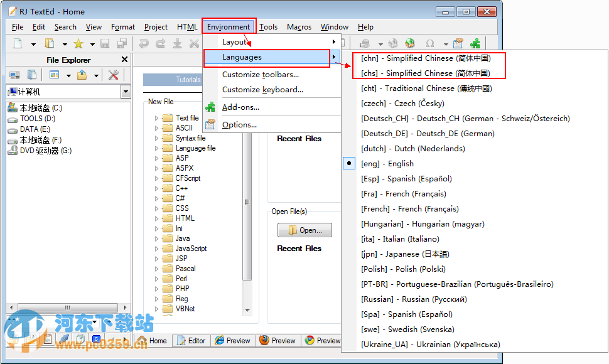
Task: Expand the JavaScript folder in New File tree
Action: pos(156,249)
